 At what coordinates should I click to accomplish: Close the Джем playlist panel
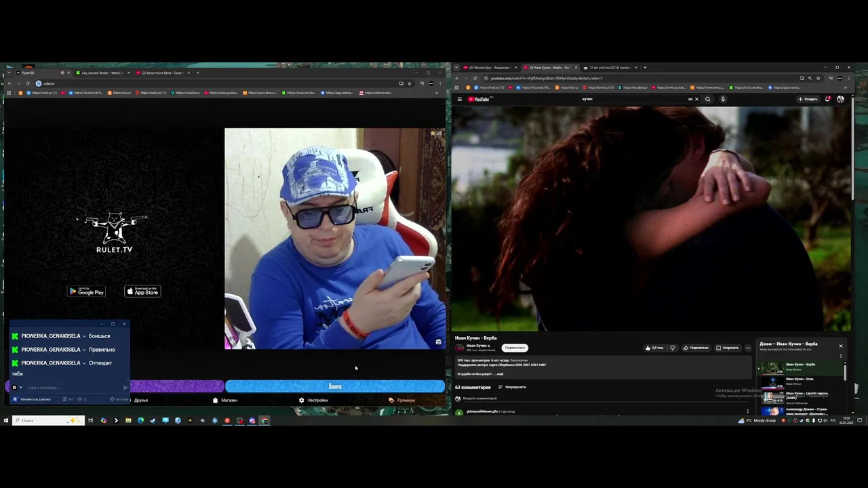[x=841, y=346]
